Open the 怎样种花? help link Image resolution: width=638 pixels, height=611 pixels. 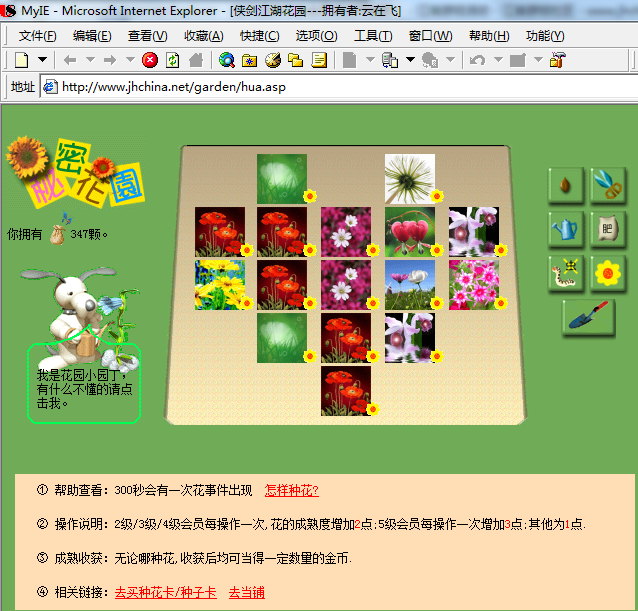click(x=291, y=490)
